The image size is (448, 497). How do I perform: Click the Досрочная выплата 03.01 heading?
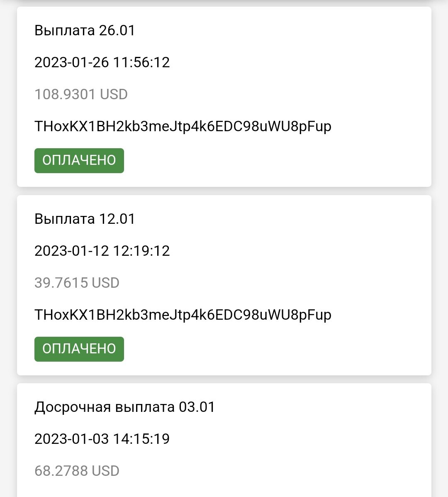click(x=125, y=407)
